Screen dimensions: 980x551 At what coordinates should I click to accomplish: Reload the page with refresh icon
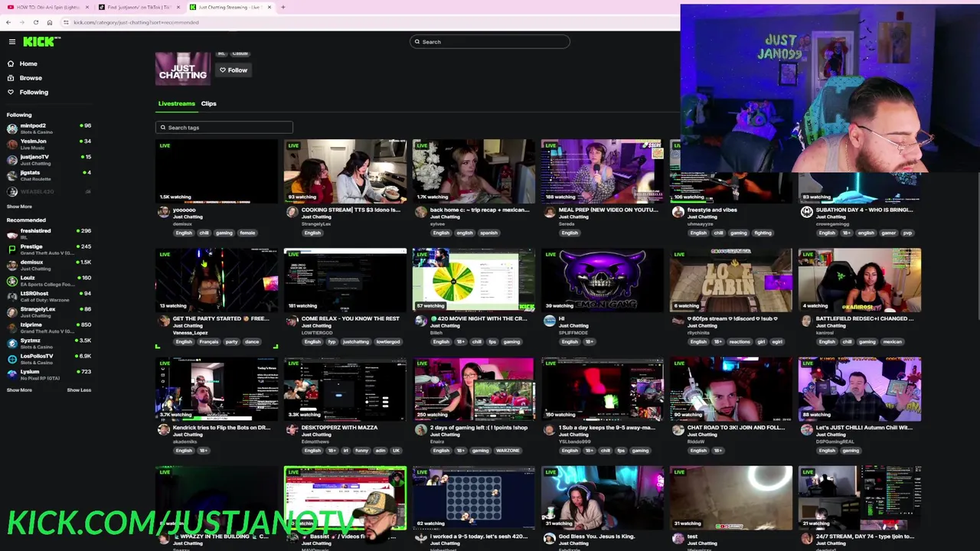click(x=35, y=22)
